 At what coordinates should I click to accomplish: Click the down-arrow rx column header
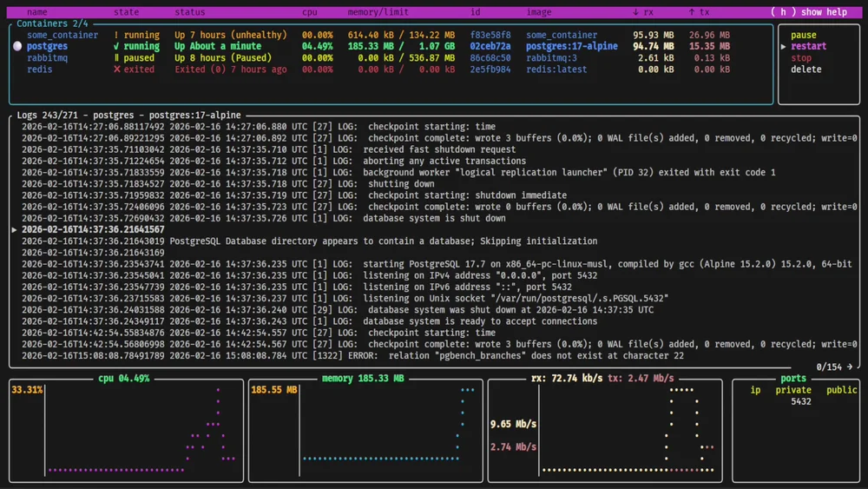(643, 12)
